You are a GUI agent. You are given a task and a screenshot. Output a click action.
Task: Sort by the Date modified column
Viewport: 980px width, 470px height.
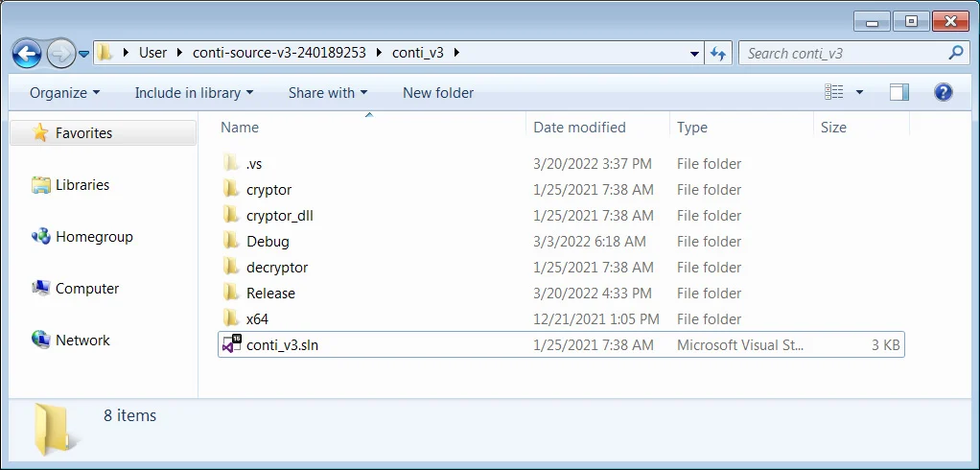pyautogui.click(x=579, y=128)
